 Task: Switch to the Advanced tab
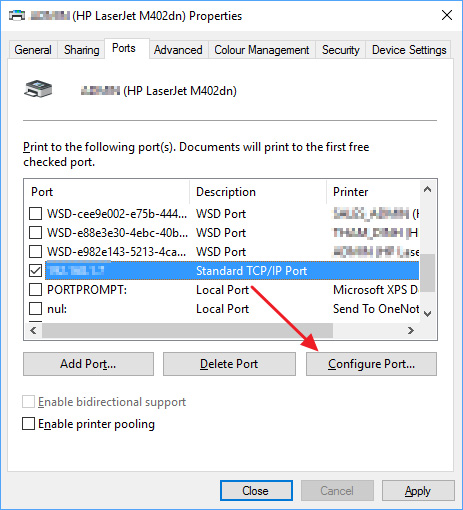click(178, 50)
